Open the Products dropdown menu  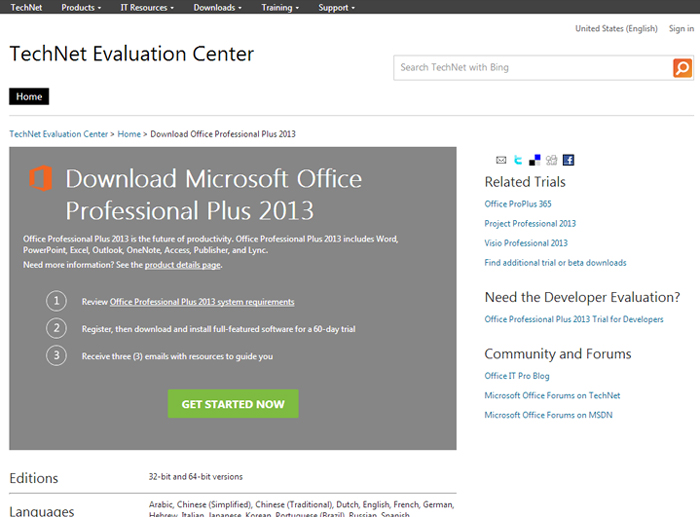coord(81,8)
